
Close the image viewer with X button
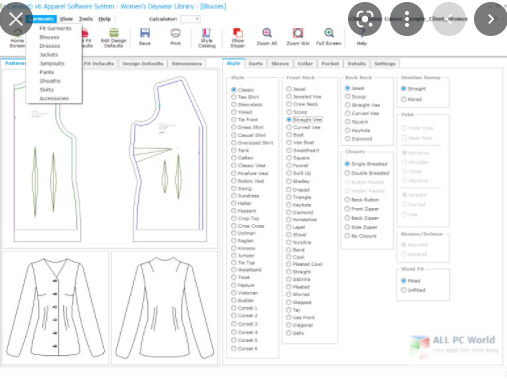16,19
